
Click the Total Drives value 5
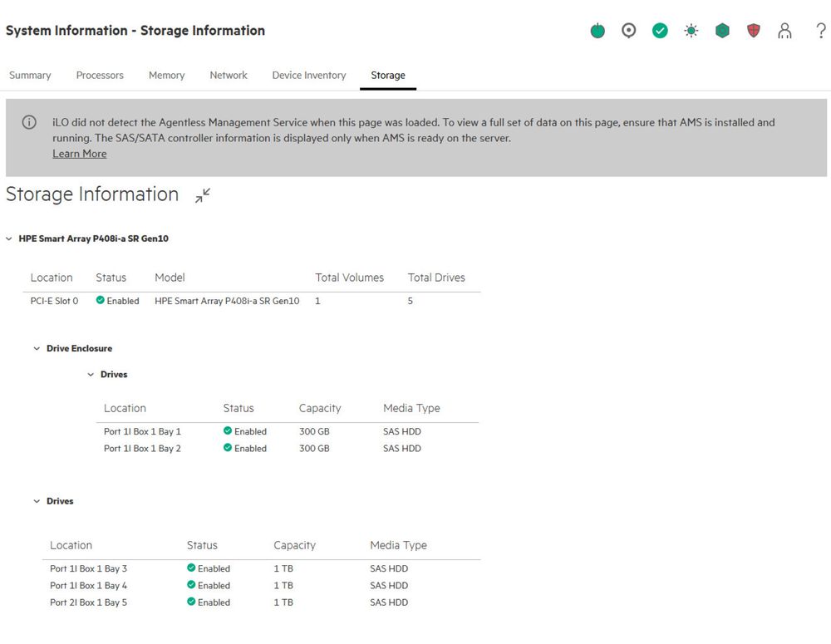[411, 301]
